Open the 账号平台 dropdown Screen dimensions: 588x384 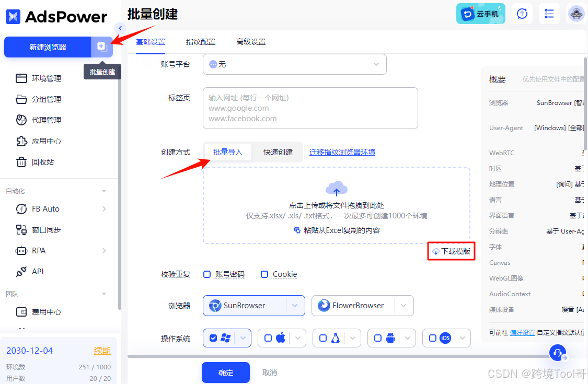coord(295,64)
